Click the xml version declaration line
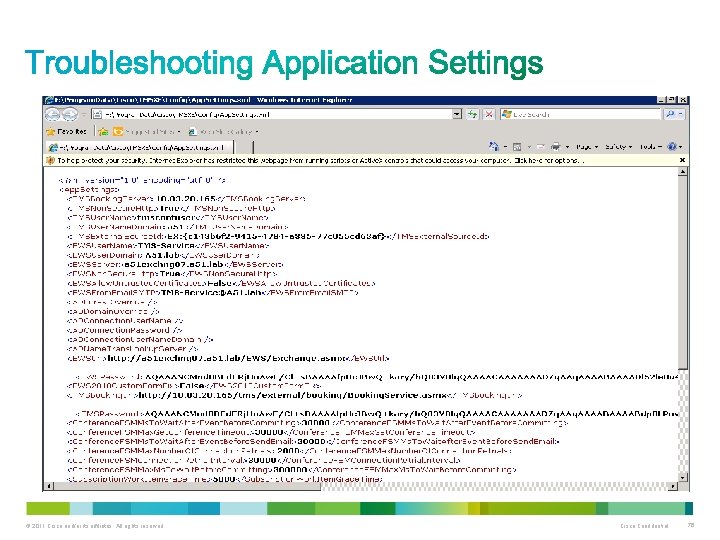 click(x=142, y=180)
